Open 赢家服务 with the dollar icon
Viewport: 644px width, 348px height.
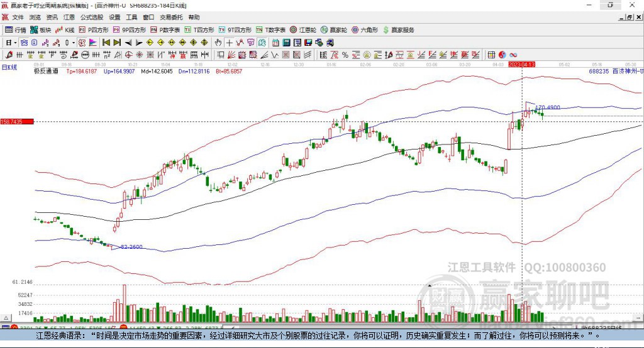[x=398, y=30]
